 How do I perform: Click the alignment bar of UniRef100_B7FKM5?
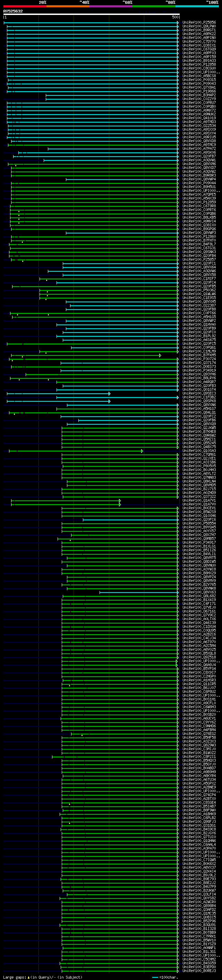(x=86, y=355)
